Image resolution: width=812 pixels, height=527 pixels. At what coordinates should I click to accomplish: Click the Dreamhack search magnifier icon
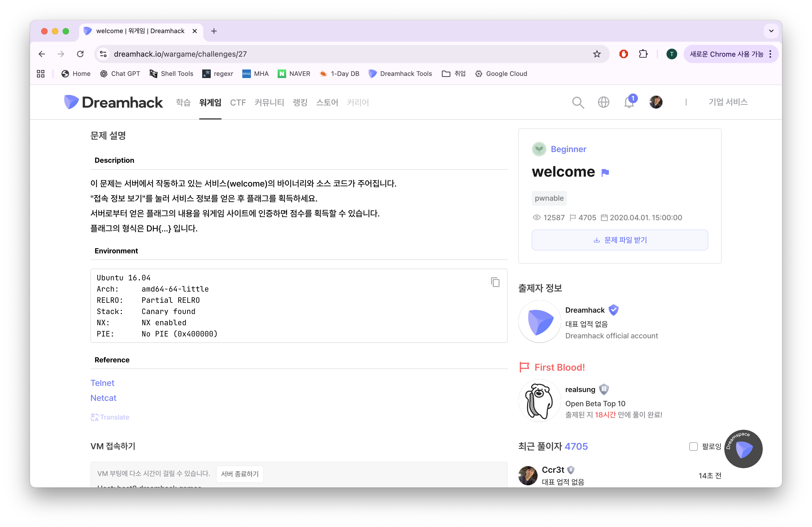[578, 102]
